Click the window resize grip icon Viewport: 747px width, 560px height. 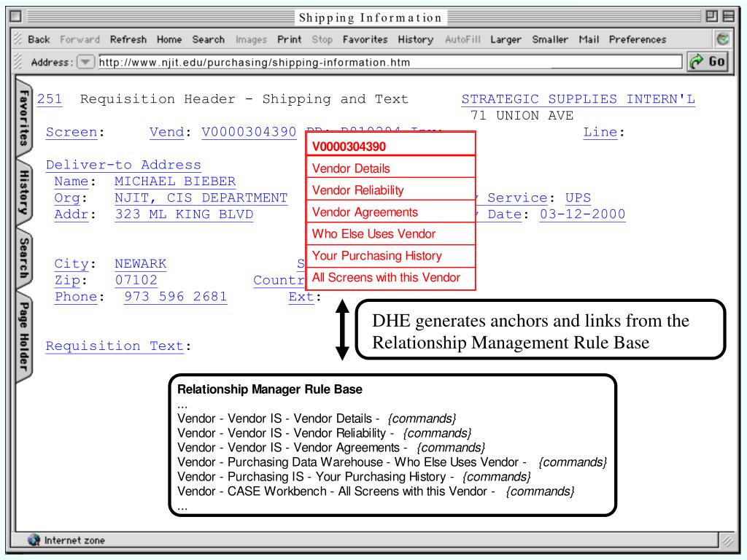(727, 540)
